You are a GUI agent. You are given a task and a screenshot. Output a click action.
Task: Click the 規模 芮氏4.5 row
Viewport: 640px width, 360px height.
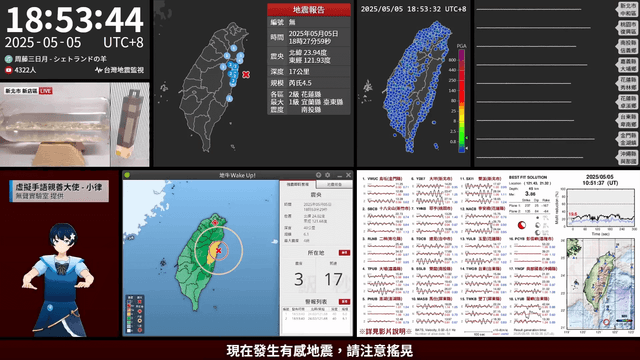[x=309, y=83]
